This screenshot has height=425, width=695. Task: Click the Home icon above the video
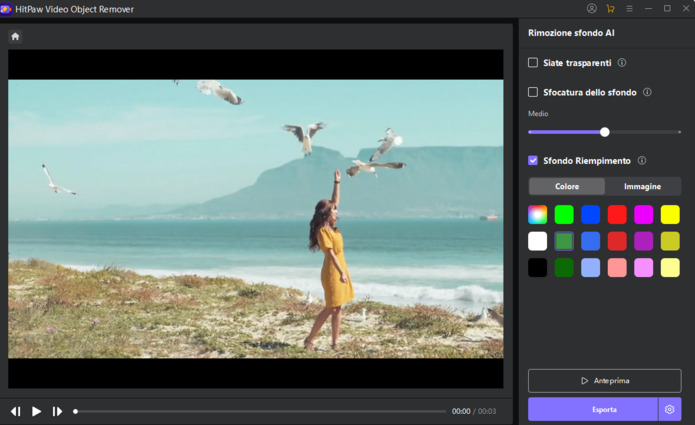[x=15, y=36]
